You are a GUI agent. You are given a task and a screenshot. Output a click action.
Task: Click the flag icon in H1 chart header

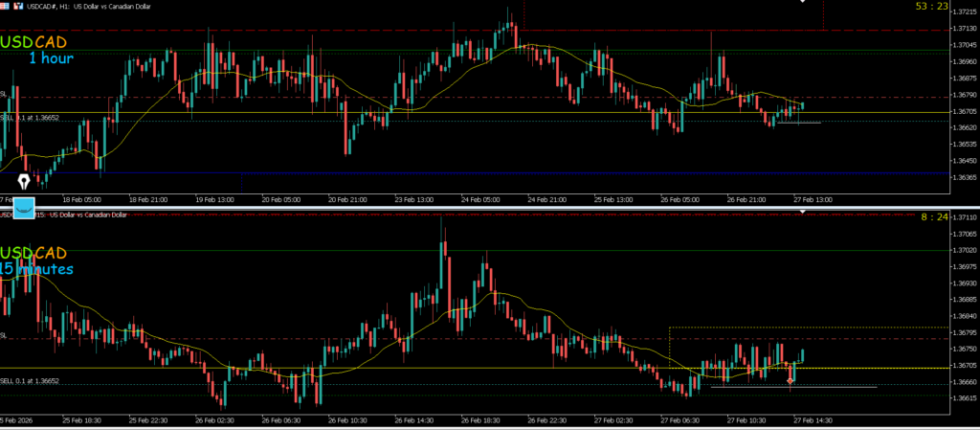tap(6, 7)
